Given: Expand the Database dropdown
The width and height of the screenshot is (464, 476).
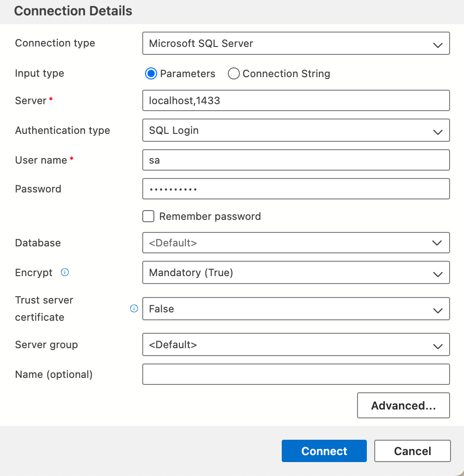Looking at the screenshot, I should (296, 243).
